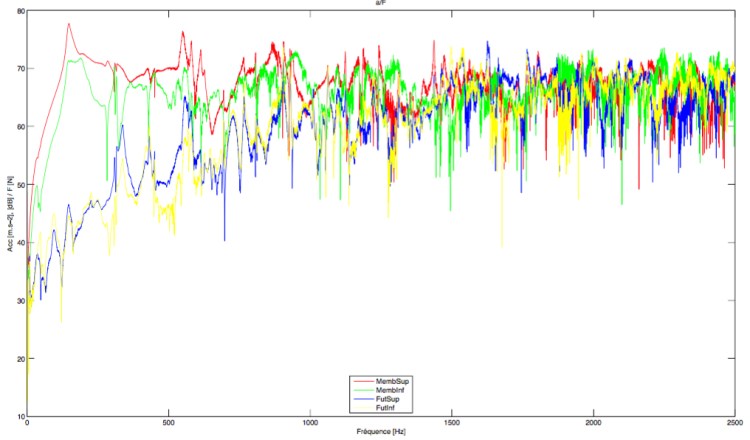
Task: Click the 2500 tick label on x-axis
Action: point(734,423)
